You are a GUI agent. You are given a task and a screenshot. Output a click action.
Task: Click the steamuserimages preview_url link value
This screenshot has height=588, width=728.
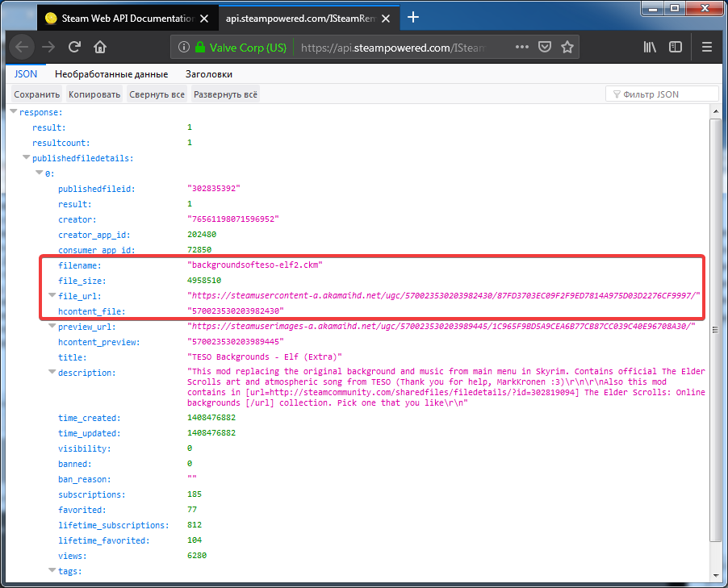441,326
